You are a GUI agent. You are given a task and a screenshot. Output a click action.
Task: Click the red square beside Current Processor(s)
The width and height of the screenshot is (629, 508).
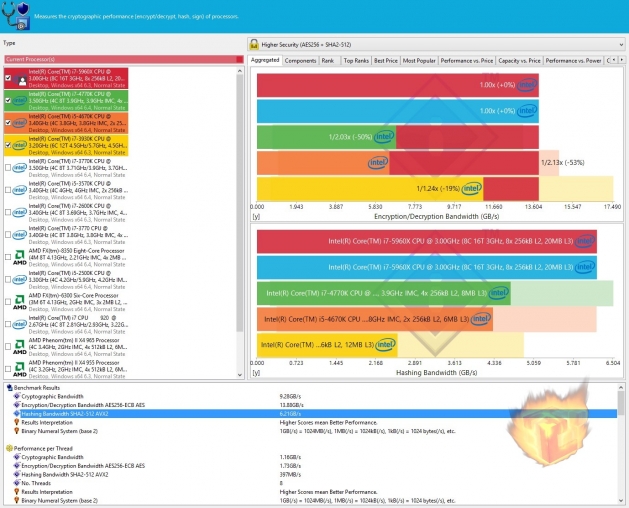(x=239, y=59)
